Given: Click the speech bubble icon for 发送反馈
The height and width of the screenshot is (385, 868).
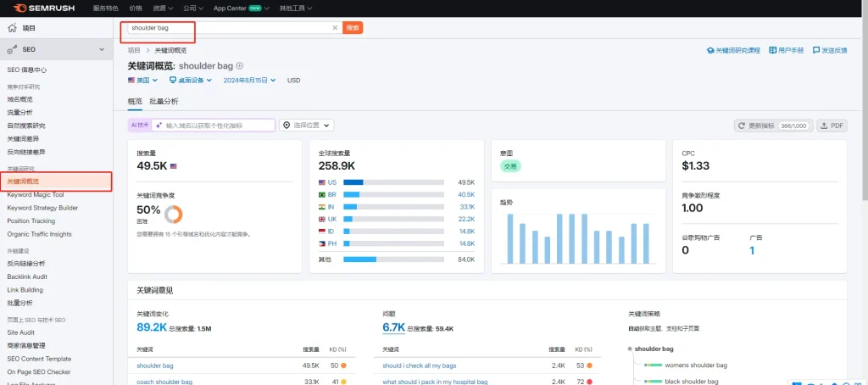Looking at the screenshot, I should [816, 50].
